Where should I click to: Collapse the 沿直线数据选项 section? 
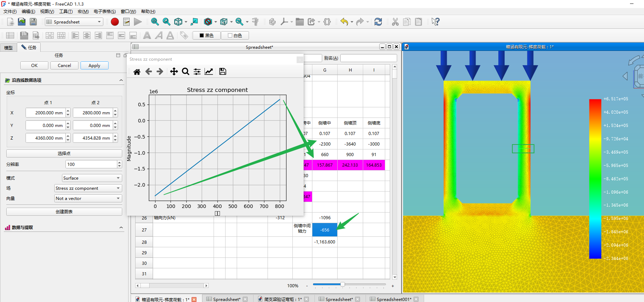tap(121, 80)
